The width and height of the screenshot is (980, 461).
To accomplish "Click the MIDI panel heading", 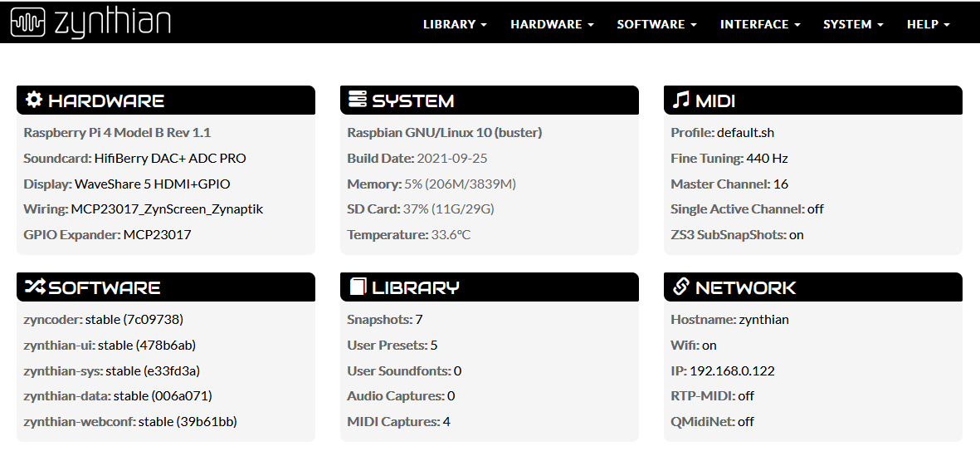I will click(715, 100).
